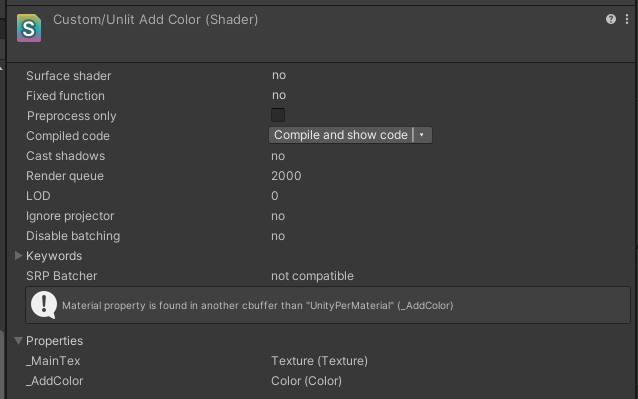Click the Surface shader label
638x399 pixels.
click(x=68, y=76)
